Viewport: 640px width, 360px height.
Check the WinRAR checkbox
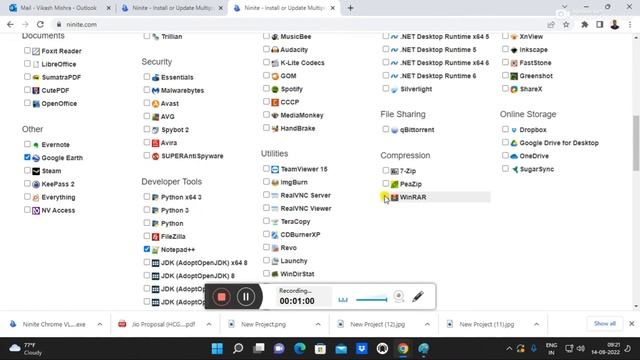(385, 197)
